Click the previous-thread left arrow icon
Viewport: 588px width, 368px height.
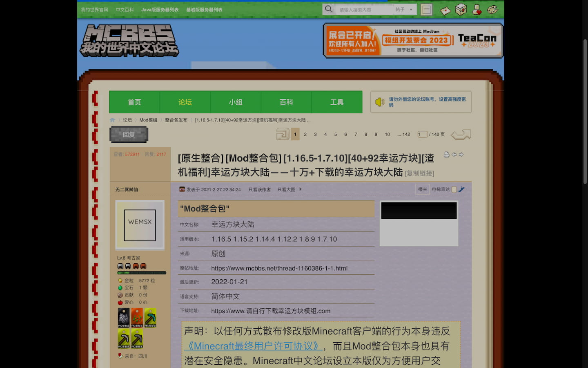pyautogui.click(x=454, y=155)
